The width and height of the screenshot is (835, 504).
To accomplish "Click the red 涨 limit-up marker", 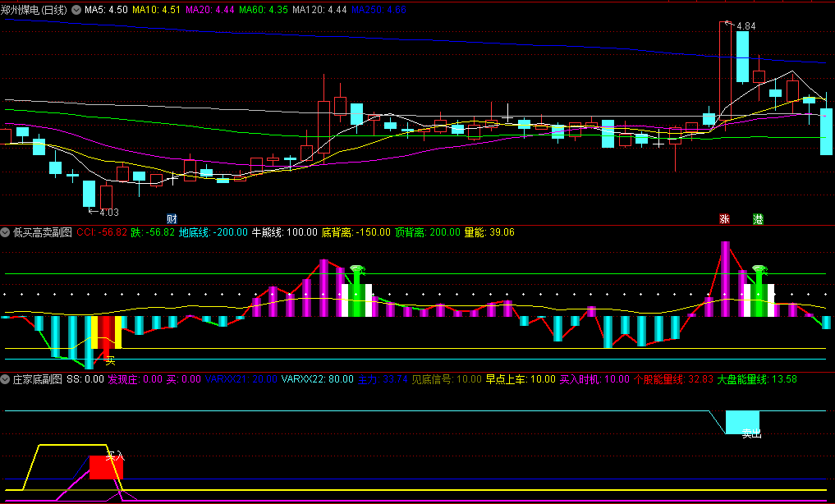I will tap(724, 218).
